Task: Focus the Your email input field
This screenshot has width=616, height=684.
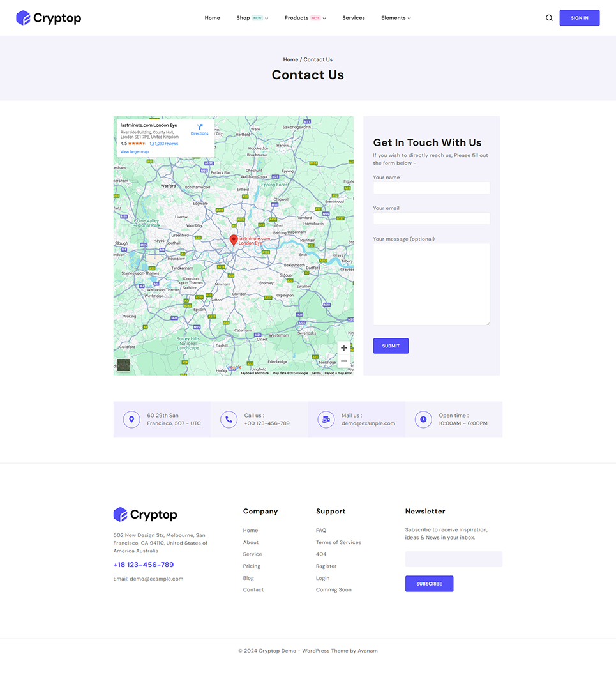Action: click(432, 218)
